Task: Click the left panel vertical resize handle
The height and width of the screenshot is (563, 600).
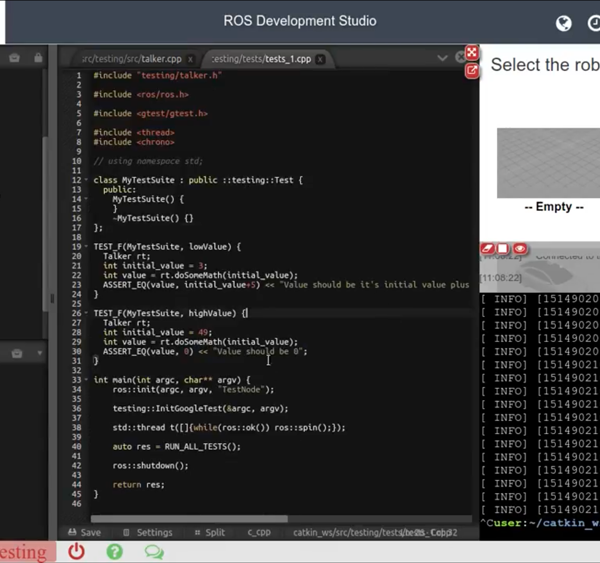Action: [52, 299]
